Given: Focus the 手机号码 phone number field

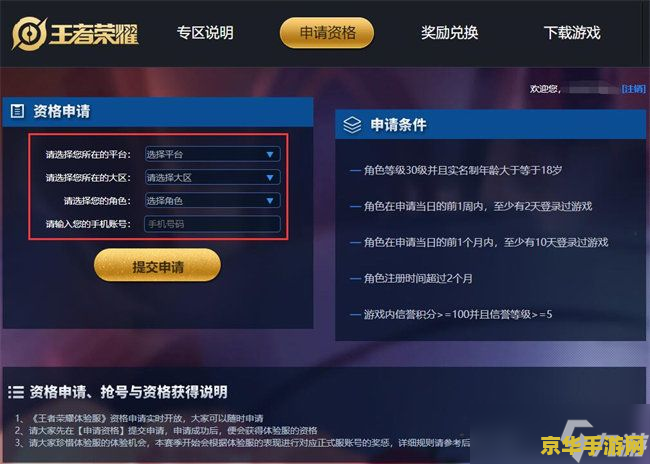Looking at the screenshot, I should pyautogui.click(x=212, y=224).
